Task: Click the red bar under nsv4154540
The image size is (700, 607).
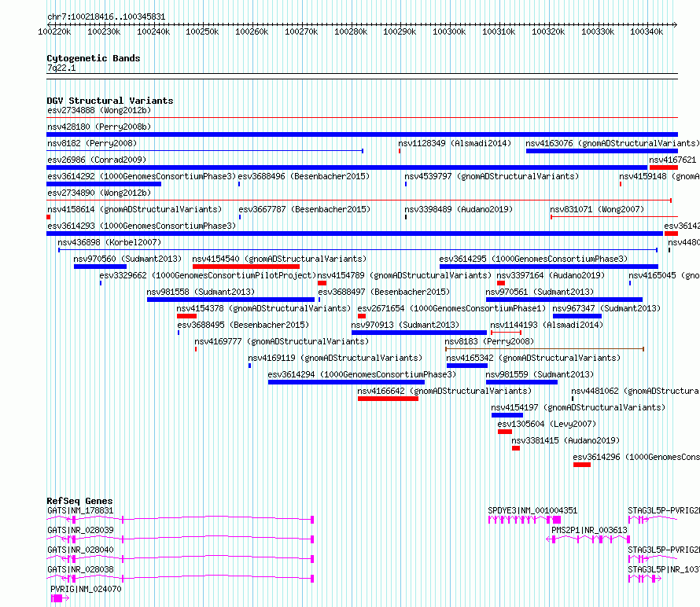Action: pyautogui.click(x=246, y=267)
